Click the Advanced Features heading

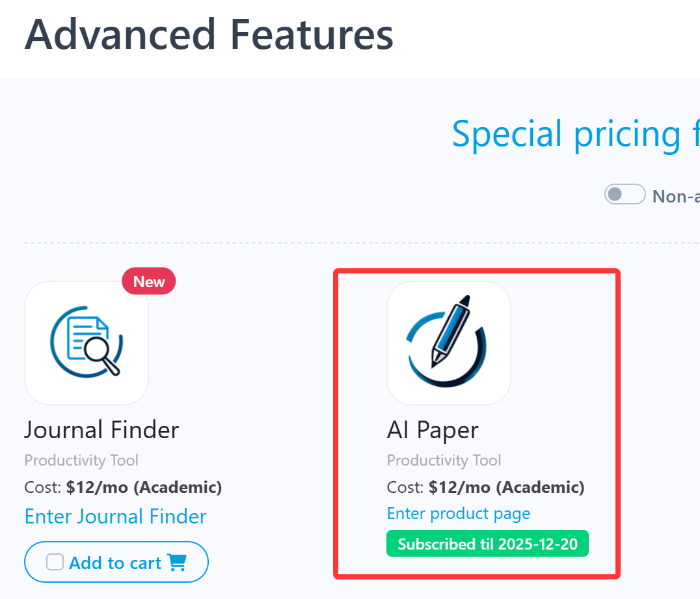[x=209, y=35]
